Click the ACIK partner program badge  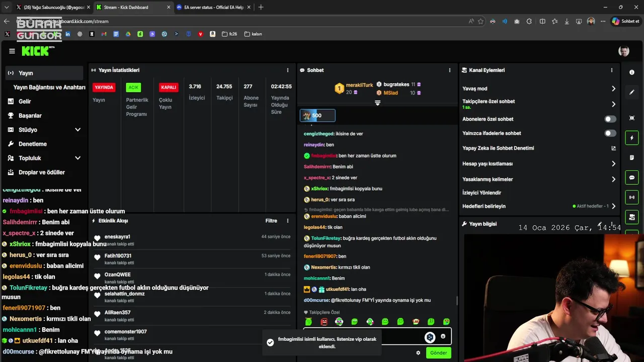point(133,87)
